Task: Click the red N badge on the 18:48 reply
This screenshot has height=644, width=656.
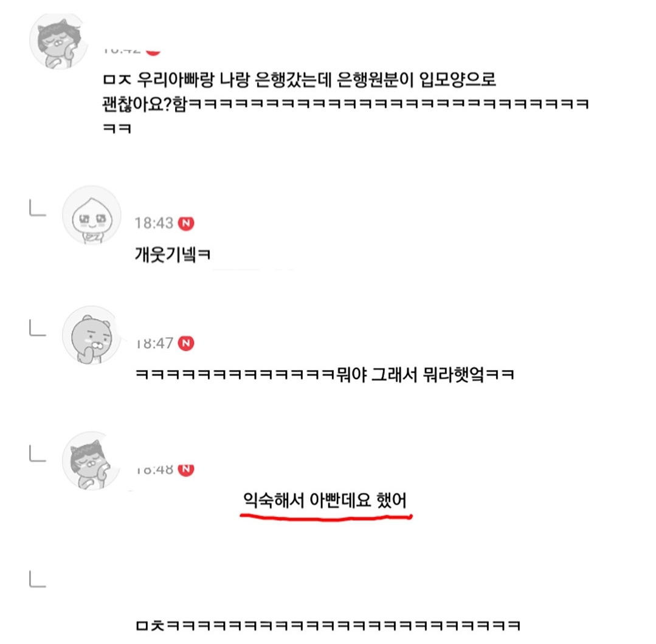Action: (x=186, y=469)
